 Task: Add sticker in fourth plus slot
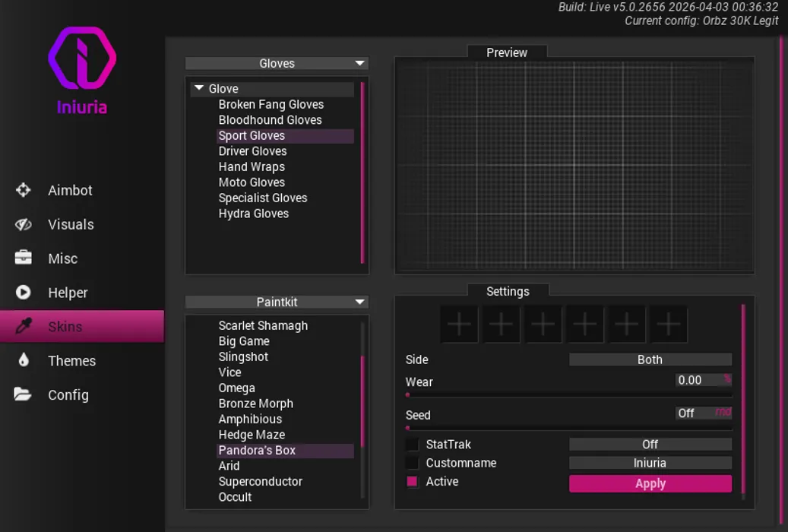coord(585,325)
